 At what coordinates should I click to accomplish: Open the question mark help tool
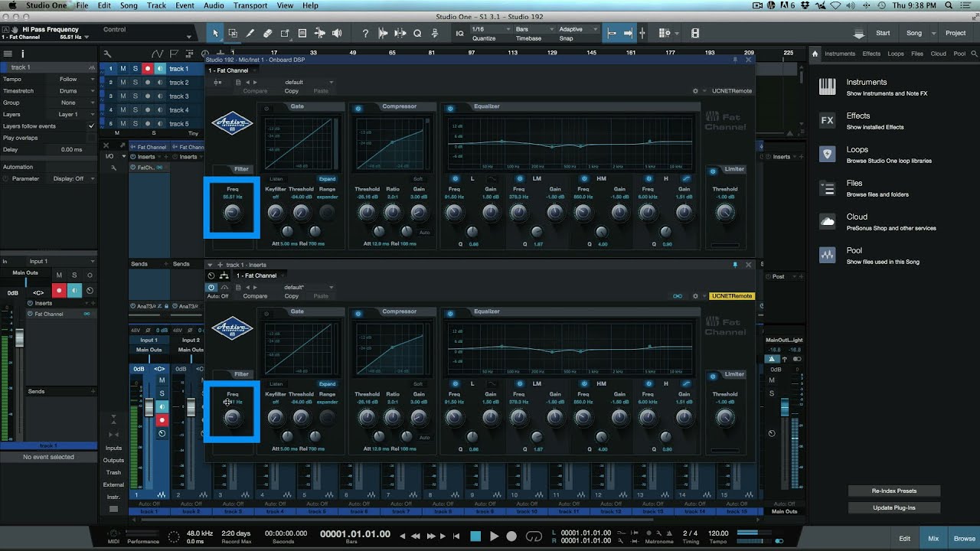click(365, 34)
